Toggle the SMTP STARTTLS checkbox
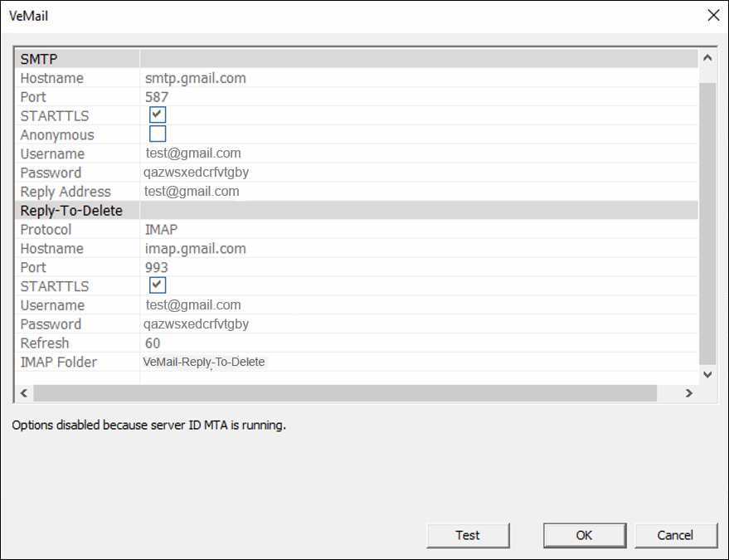This screenshot has width=729, height=560. click(x=158, y=114)
